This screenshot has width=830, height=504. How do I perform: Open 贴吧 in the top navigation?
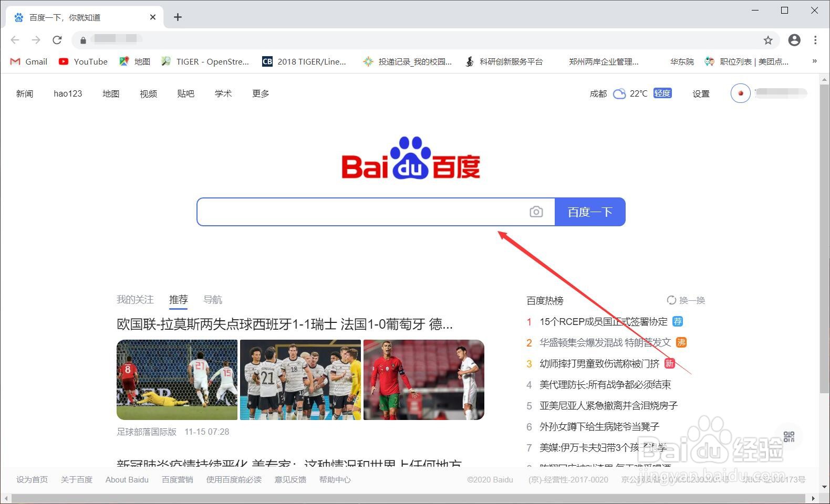(x=186, y=93)
